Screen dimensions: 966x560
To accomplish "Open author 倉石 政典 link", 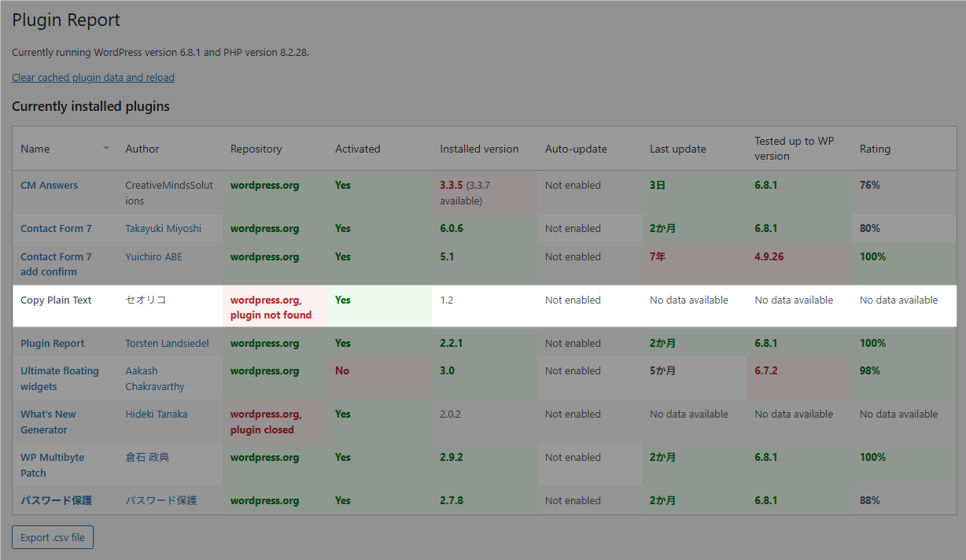I will (x=147, y=457).
